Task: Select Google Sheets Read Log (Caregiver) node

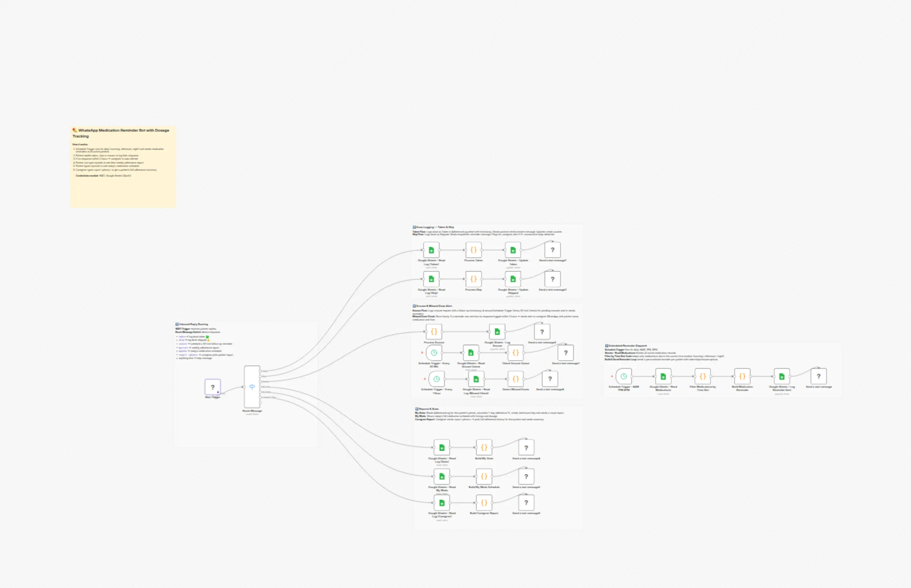Action: 442,503
